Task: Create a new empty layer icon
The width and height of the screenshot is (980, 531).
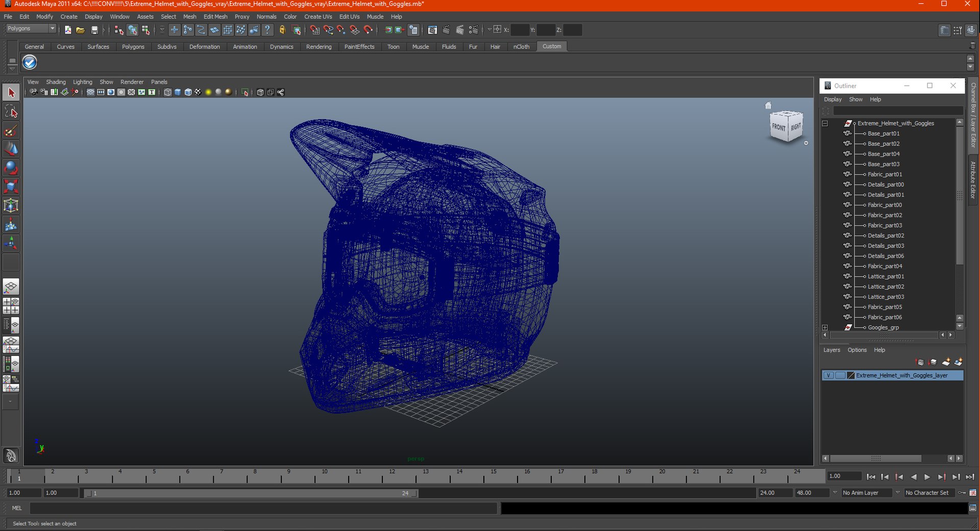Action: coord(946,362)
